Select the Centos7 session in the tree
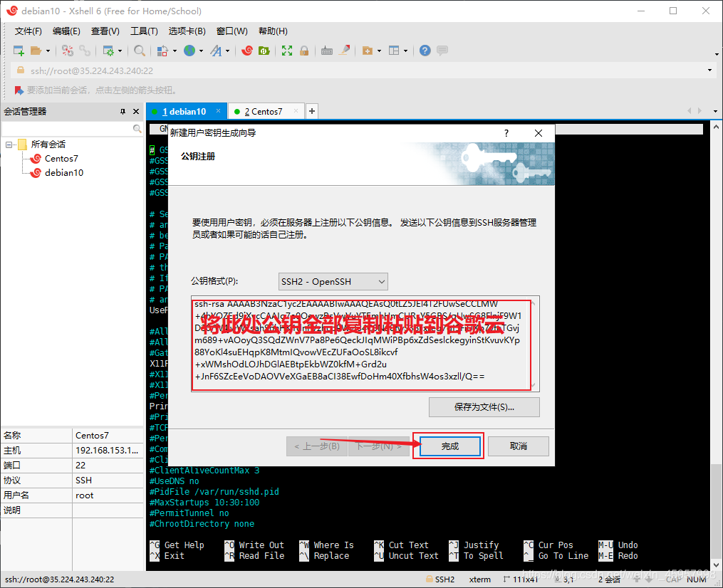Screen dimensions: 723x588 click(61, 159)
